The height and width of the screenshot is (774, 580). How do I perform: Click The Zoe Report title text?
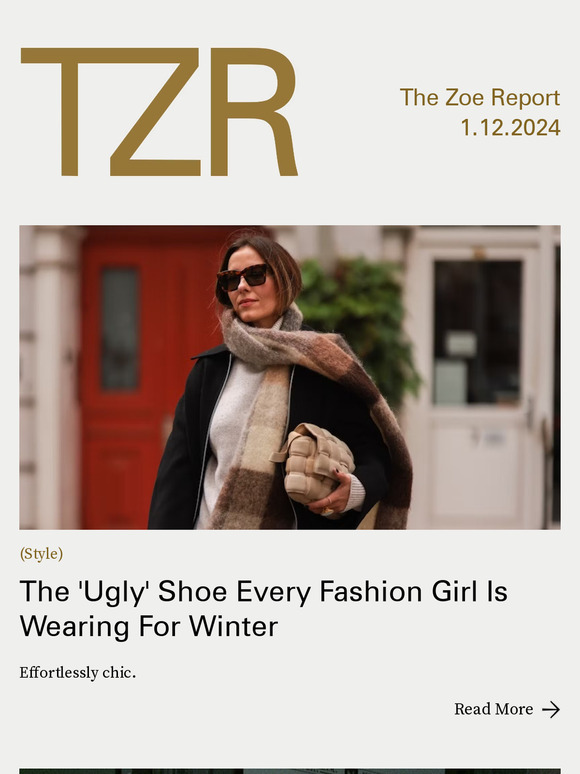pos(480,97)
